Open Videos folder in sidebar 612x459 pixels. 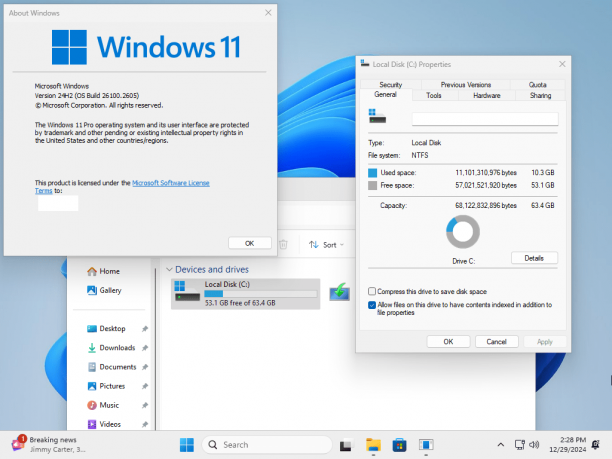point(104,424)
